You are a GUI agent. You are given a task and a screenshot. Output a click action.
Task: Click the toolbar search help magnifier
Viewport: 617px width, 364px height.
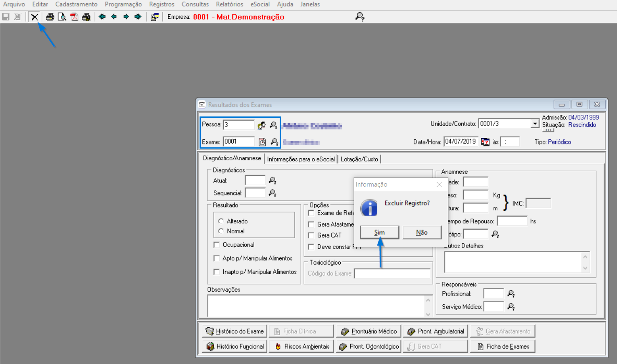[360, 17]
